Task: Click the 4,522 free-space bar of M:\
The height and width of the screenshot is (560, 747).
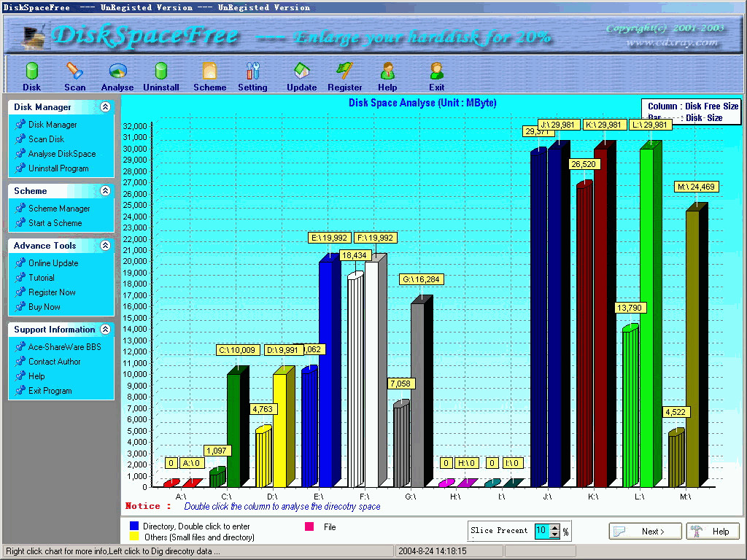Action: (676, 458)
